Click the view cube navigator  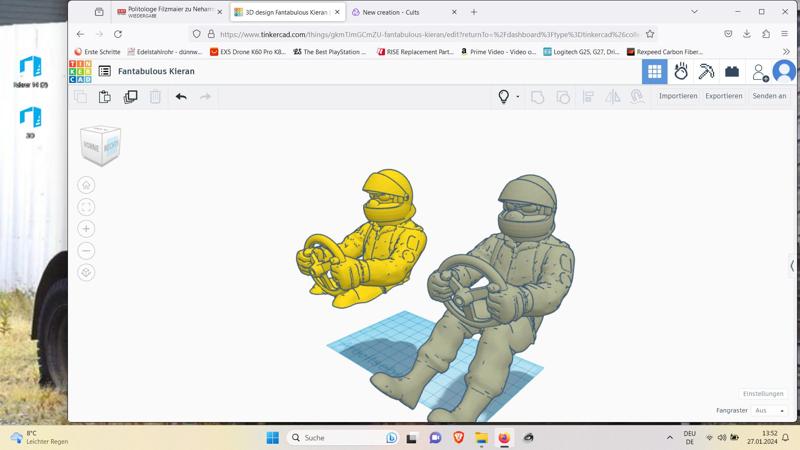tap(101, 145)
